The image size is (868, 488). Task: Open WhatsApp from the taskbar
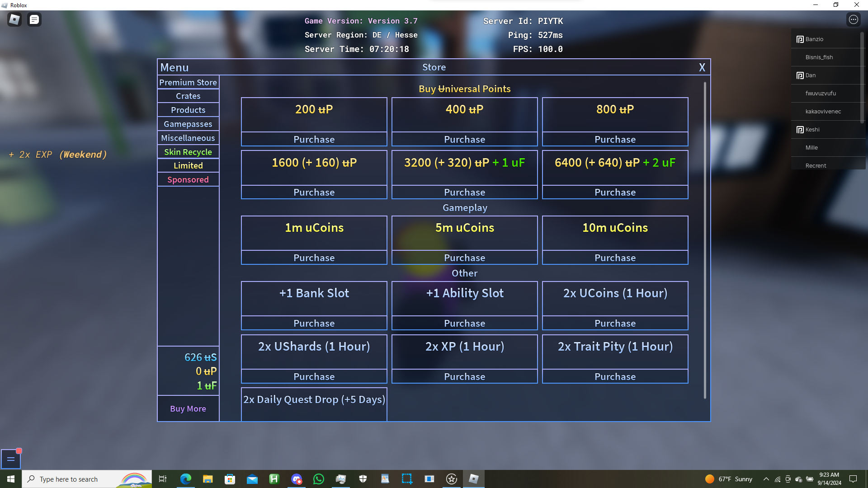click(x=319, y=479)
